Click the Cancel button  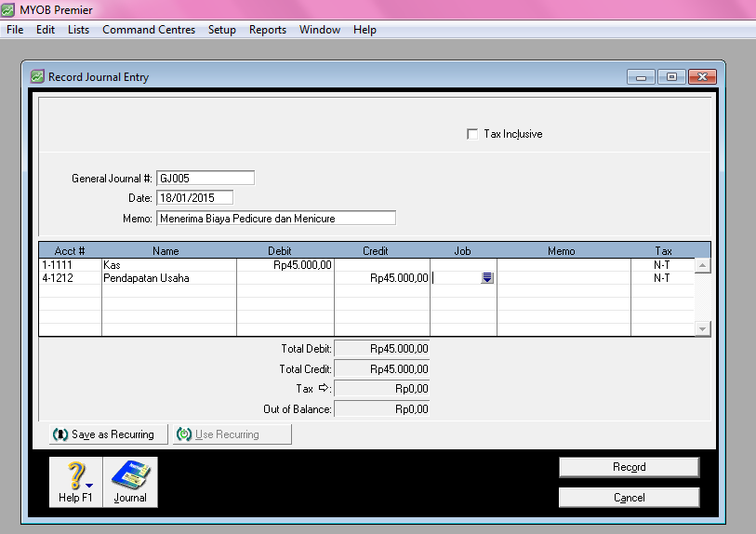click(x=630, y=498)
